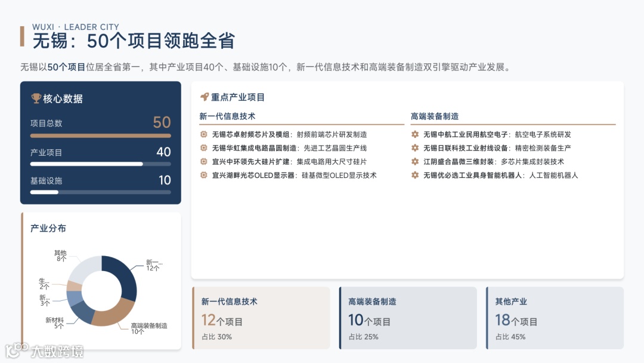Click text 精密检测装备生产

coord(543,148)
